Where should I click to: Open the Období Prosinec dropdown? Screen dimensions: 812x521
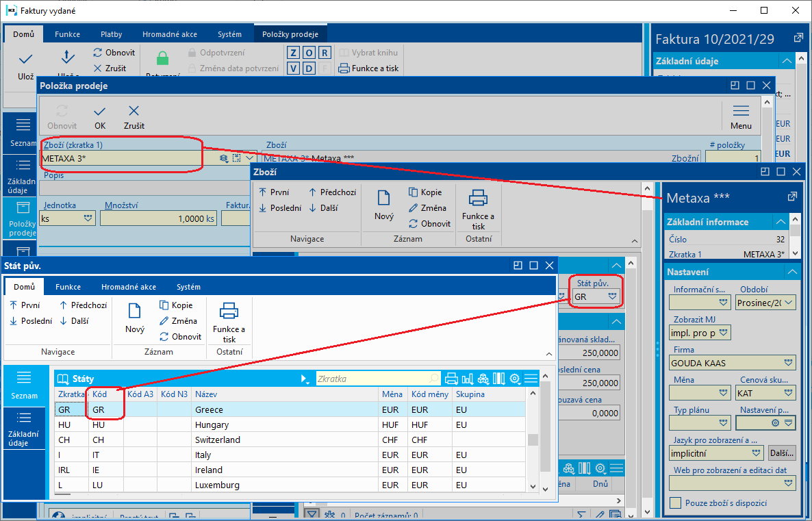click(787, 303)
